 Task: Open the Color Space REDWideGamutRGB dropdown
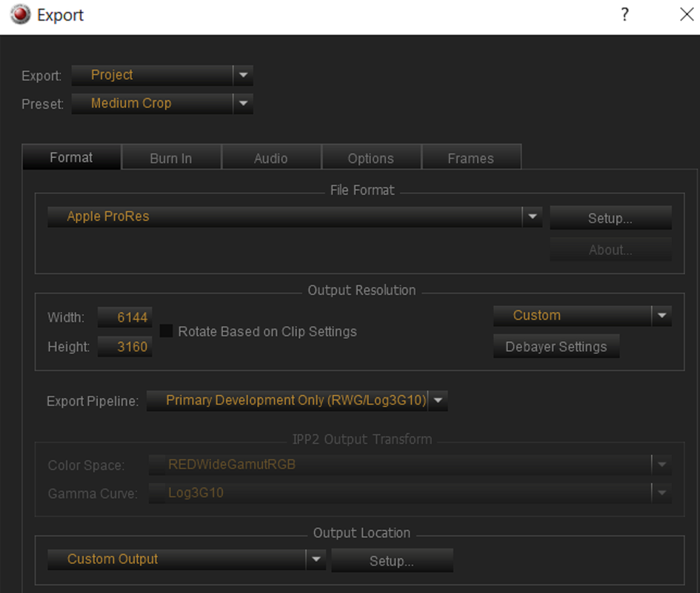(x=410, y=465)
